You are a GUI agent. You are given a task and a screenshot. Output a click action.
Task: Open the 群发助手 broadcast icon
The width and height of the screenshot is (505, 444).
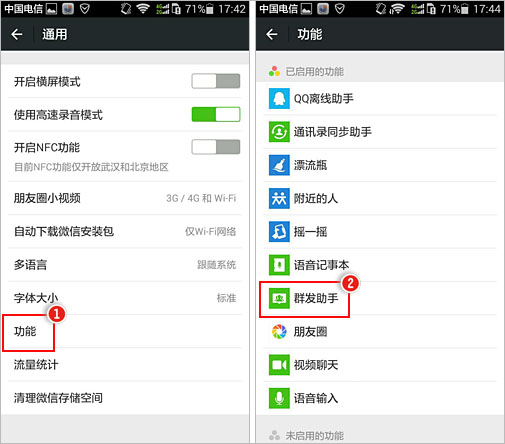point(279,298)
